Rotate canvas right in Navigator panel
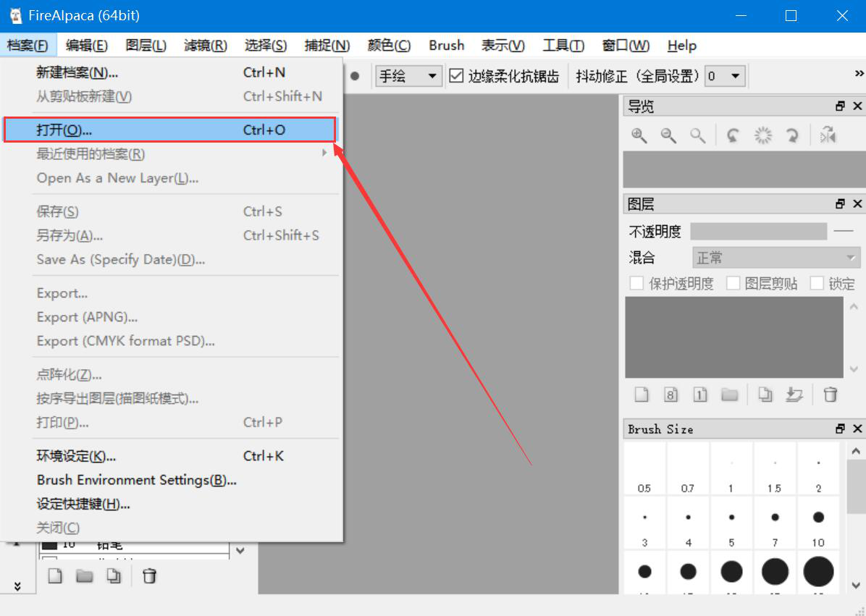This screenshot has width=866, height=616. 793,135
